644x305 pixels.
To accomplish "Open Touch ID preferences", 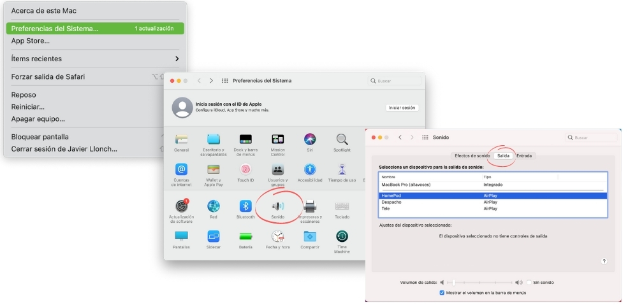I will pyautogui.click(x=245, y=170).
